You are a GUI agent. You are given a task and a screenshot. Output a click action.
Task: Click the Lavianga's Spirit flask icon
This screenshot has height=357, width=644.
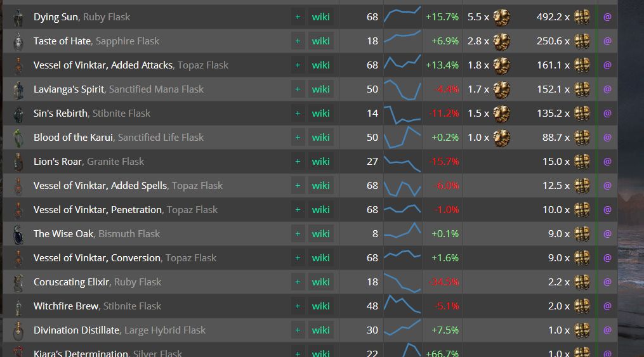(x=18, y=89)
